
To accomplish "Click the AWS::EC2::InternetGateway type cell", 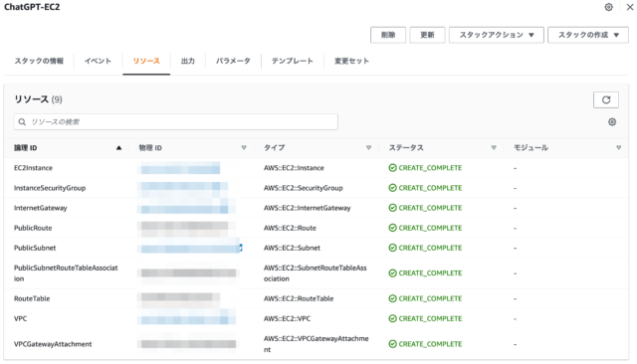I will click(x=308, y=208).
